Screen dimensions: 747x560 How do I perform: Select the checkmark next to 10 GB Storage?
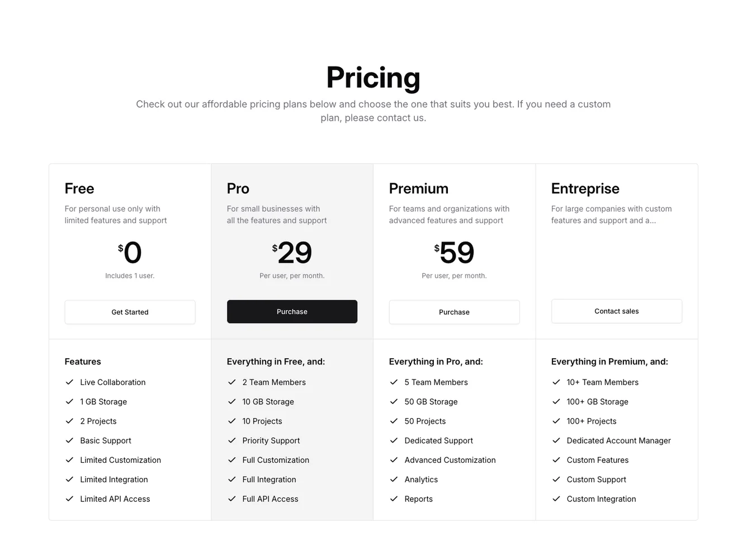[x=232, y=402]
